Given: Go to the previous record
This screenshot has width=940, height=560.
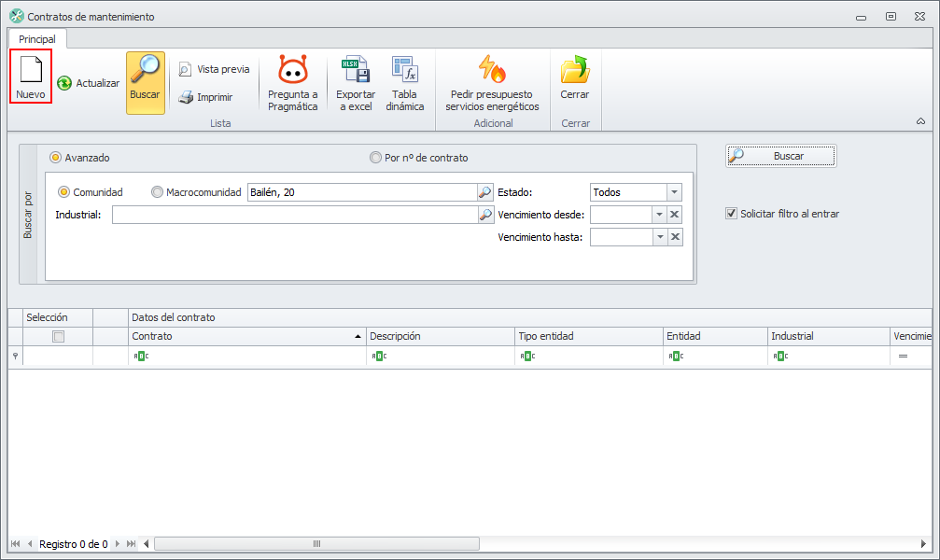Looking at the screenshot, I should 30,544.
